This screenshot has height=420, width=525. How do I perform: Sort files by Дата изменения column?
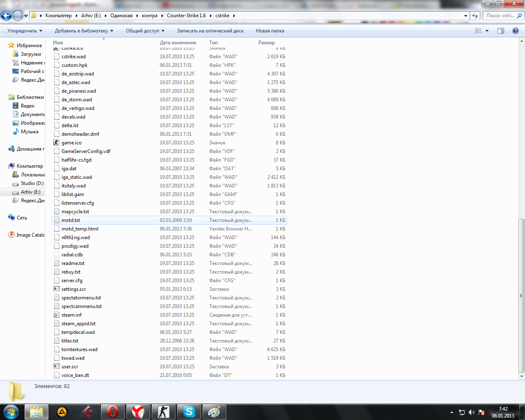tap(182, 43)
